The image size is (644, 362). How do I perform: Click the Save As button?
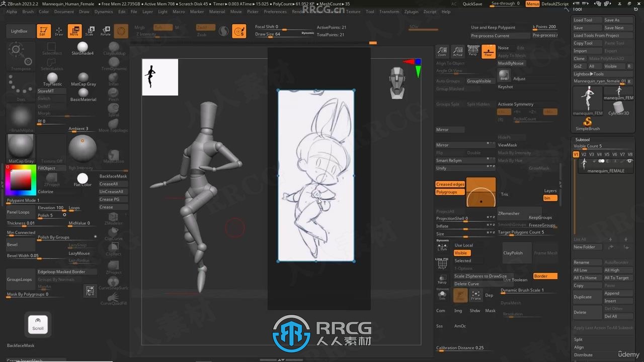[x=618, y=20]
